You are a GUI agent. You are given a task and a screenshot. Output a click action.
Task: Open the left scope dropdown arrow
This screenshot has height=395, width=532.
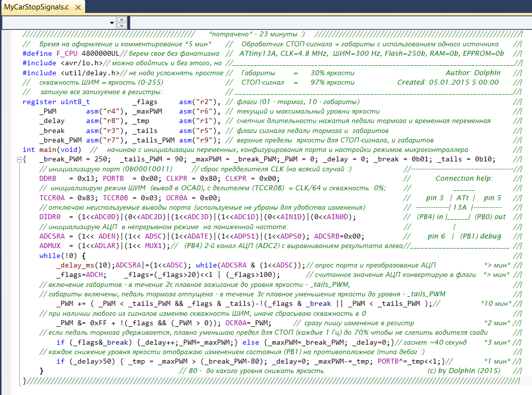[x=111, y=23]
